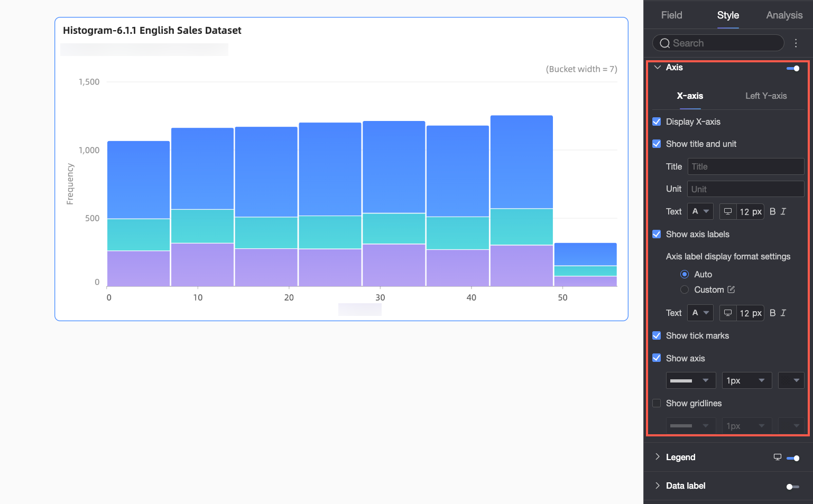Uncheck Show tick marks
This screenshot has height=504, width=813.
pyautogui.click(x=657, y=335)
